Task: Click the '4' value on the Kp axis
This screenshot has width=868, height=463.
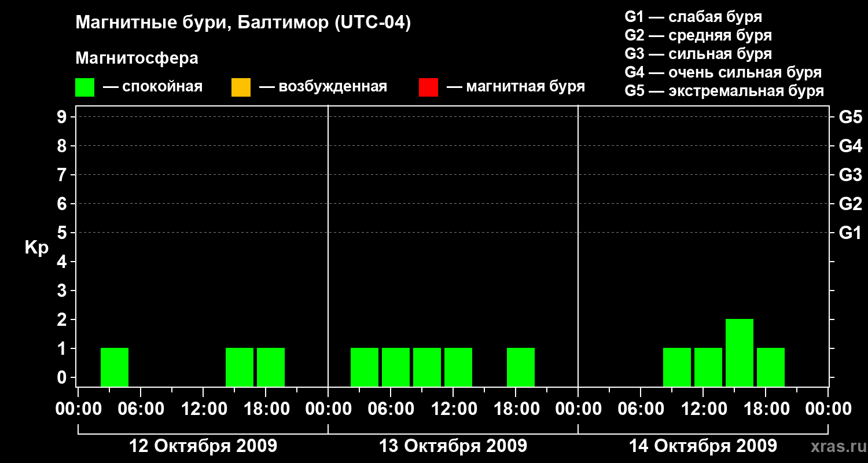Action: tap(63, 262)
